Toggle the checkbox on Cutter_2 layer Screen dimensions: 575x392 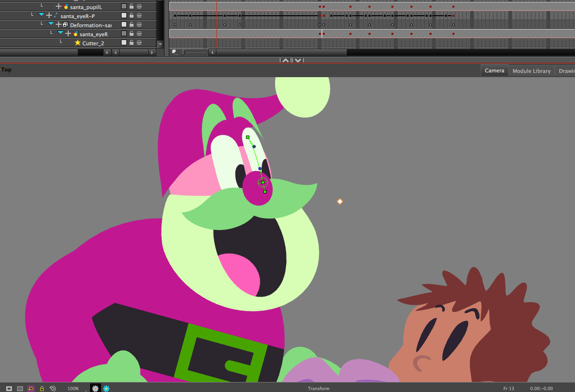tap(124, 43)
